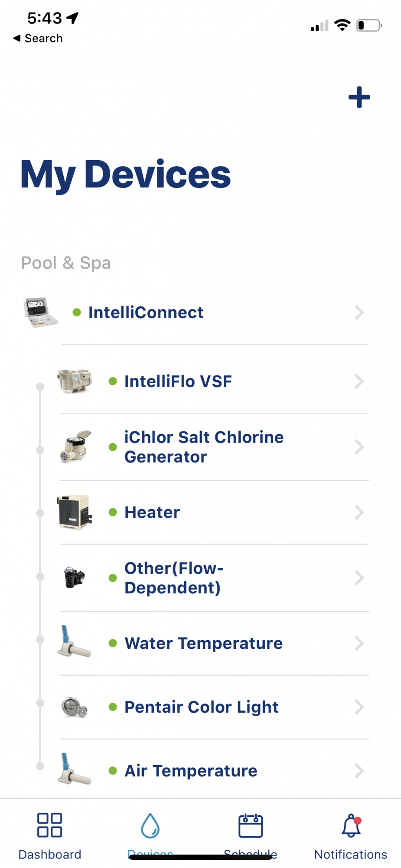Open the Schedule calendar icon

click(251, 825)
